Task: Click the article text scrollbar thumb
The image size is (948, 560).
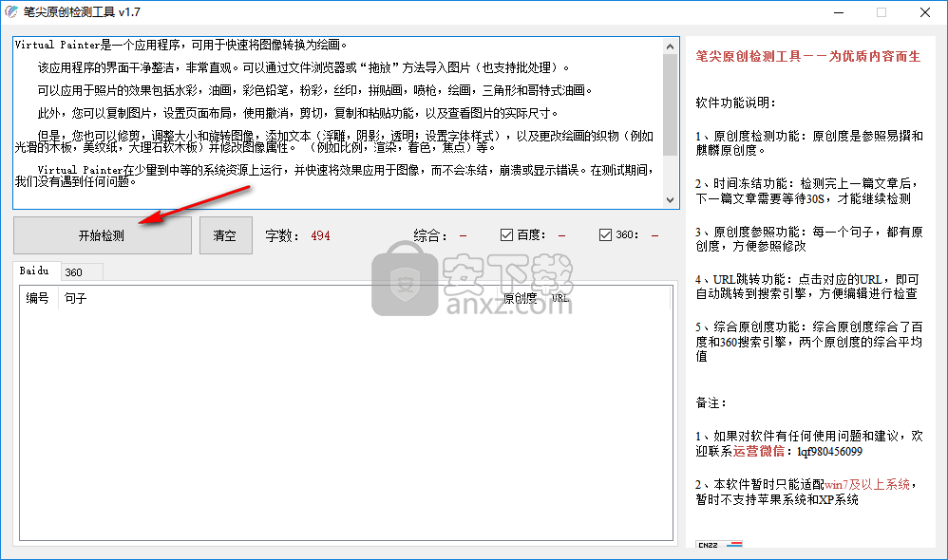Action: click(x=670, y=105)
